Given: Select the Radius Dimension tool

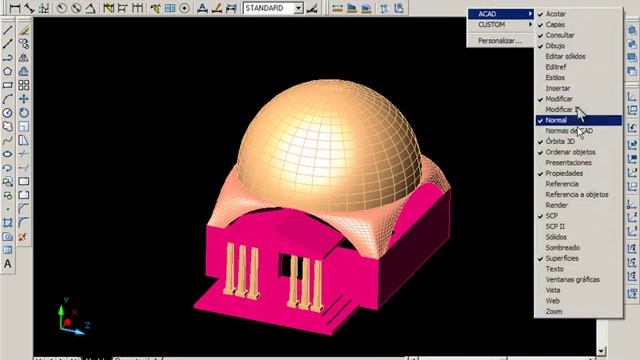Looking at the screenshot, I should (62, 8).
